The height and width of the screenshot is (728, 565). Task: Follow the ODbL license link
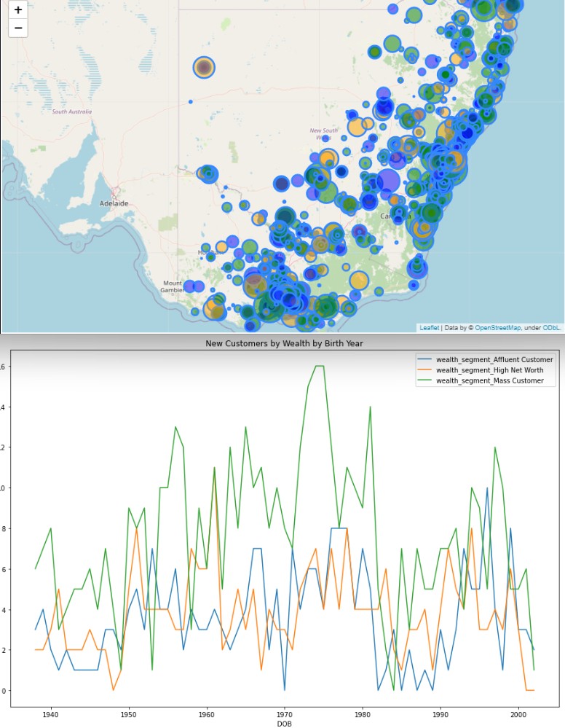point(551,328)
